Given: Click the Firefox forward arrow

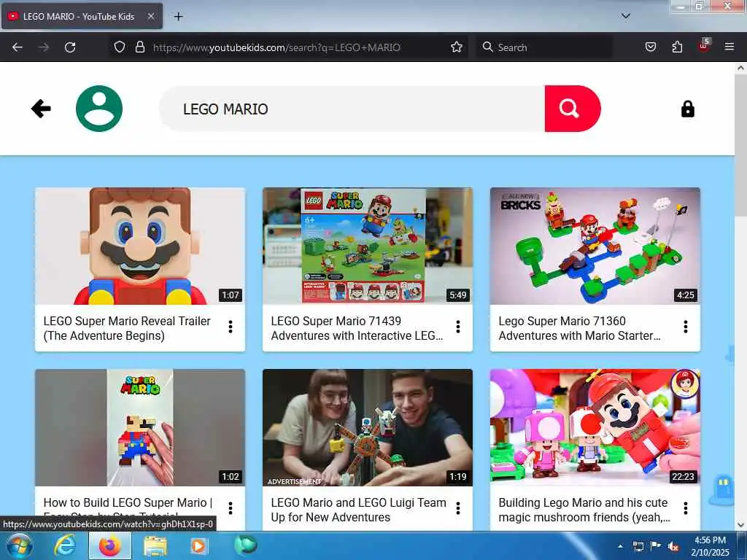Looking at the screenshot, I should 44,47.
